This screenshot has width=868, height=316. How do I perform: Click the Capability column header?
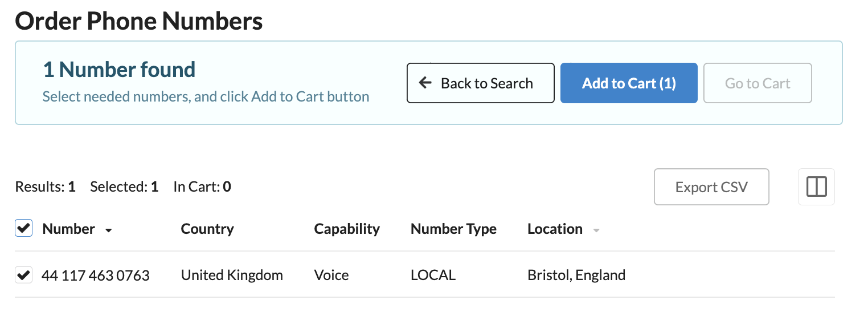pyautogui.click(x=346, y=229)
